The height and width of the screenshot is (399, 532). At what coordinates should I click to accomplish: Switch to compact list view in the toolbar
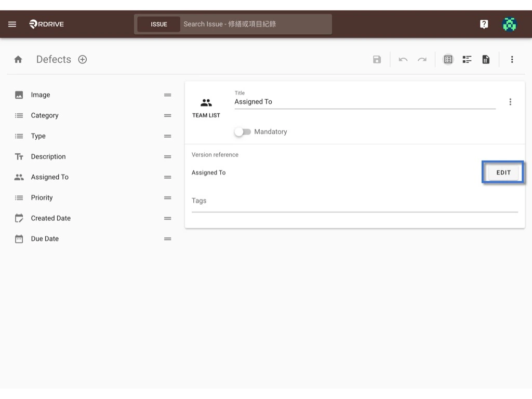467,59
